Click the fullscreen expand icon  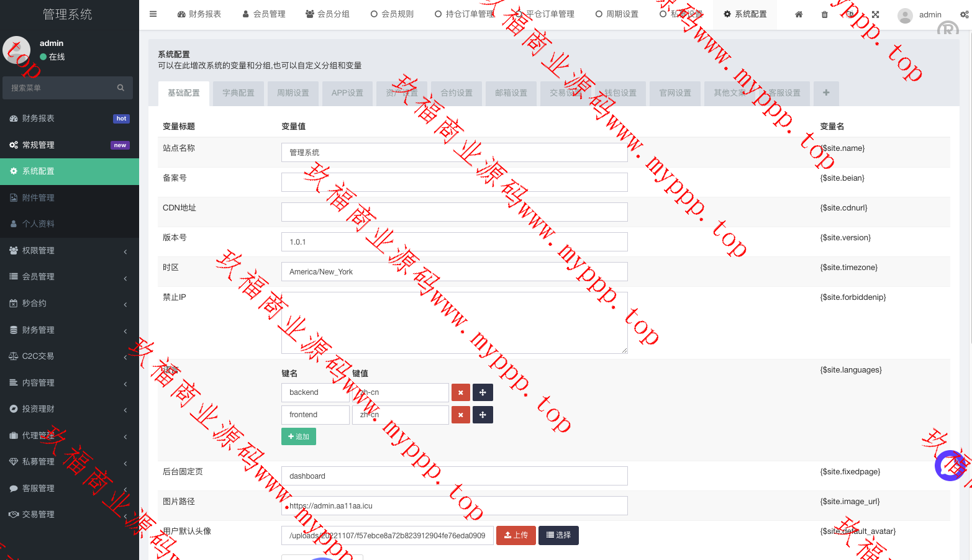point(875,14)
